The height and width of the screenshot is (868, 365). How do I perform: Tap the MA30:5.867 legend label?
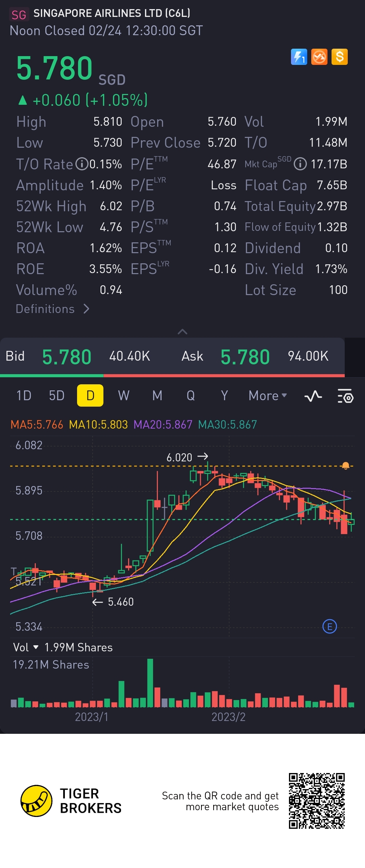coord(227,425)
